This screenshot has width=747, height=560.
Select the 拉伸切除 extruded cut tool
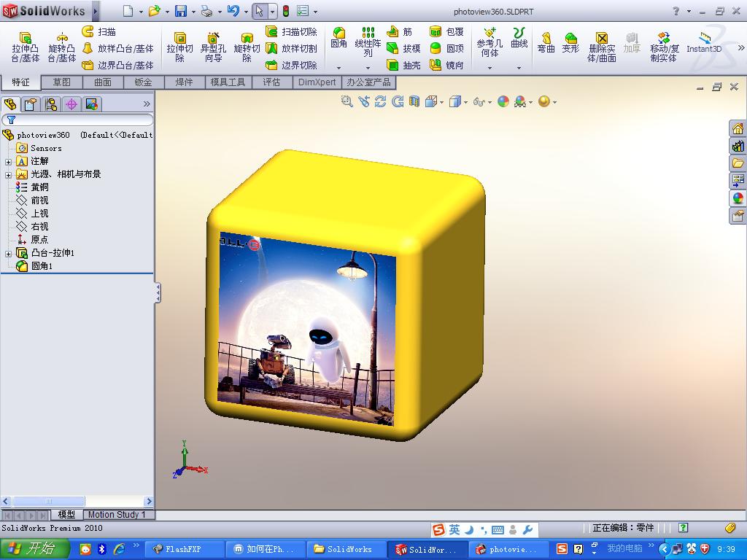pyautogui.click(x=179, y=47)
